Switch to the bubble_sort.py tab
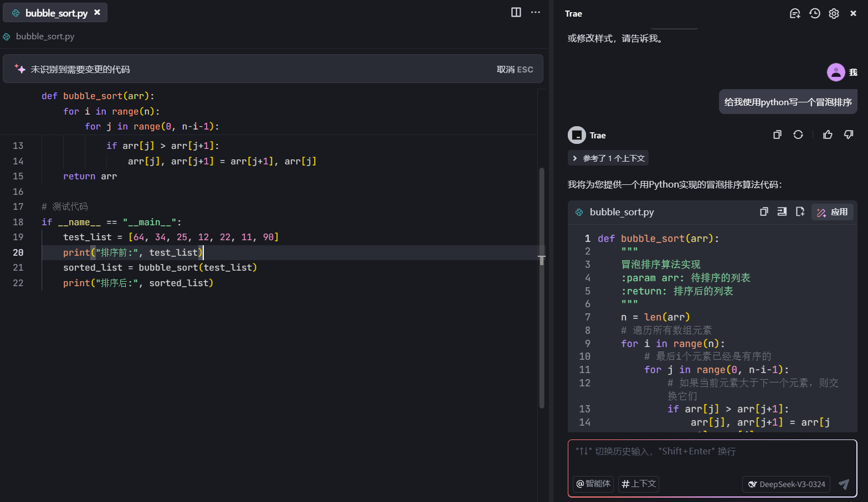868x502 pixels. pyautogui.click(x=50, y=12)
